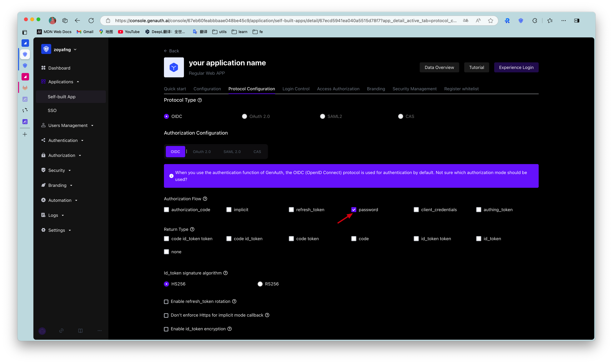Click the Return Type help icon
Image resolution: width=613 pixels, height=364 pixels.
pos(192,229)
